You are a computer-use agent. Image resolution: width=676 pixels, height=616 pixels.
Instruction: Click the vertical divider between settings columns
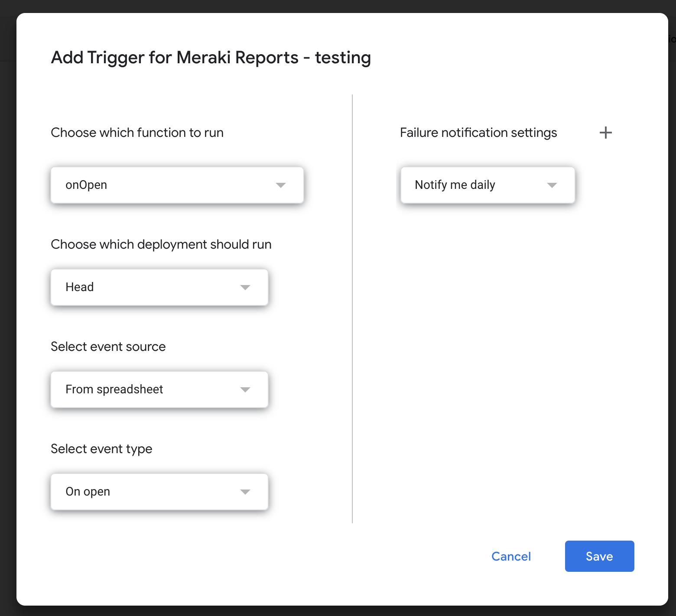[x=352, y=308]
